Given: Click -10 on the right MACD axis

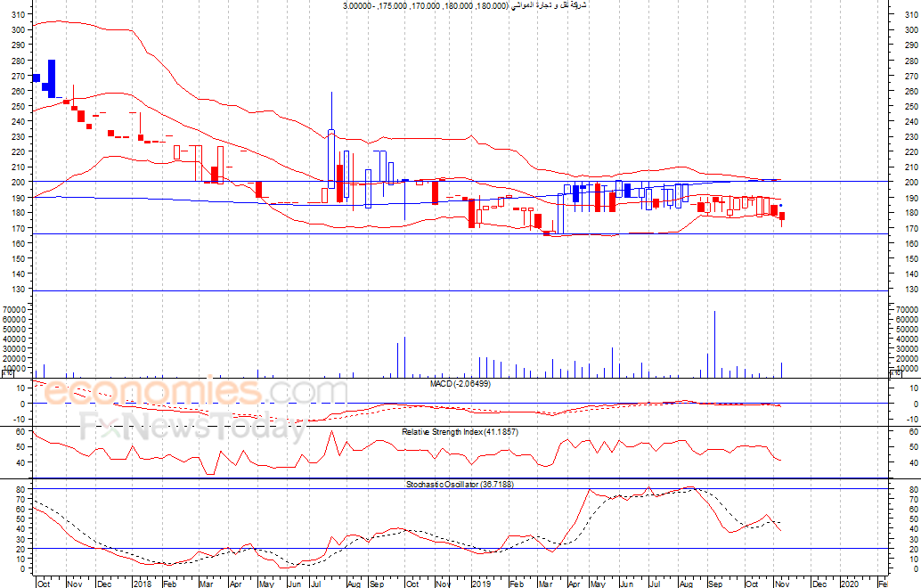Looking at the screenshot, I should (912, 420).
